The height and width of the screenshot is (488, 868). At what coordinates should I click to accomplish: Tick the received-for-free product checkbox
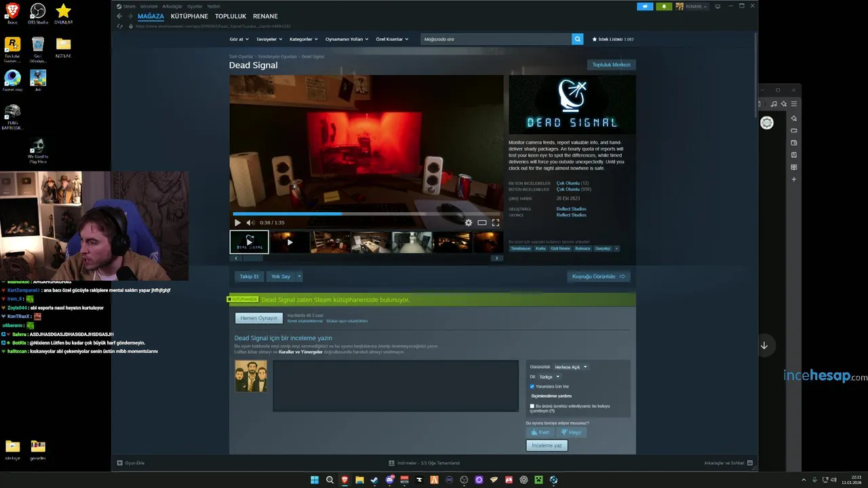point(532,406)
